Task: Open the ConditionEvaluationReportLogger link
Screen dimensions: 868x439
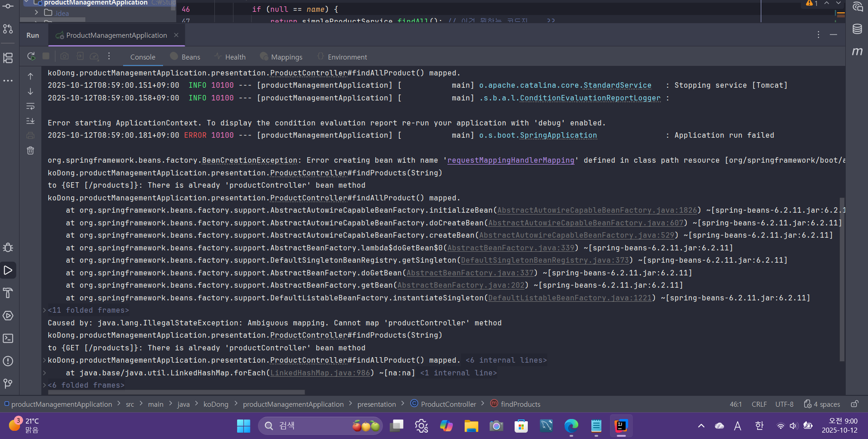Action: (590, 98)
